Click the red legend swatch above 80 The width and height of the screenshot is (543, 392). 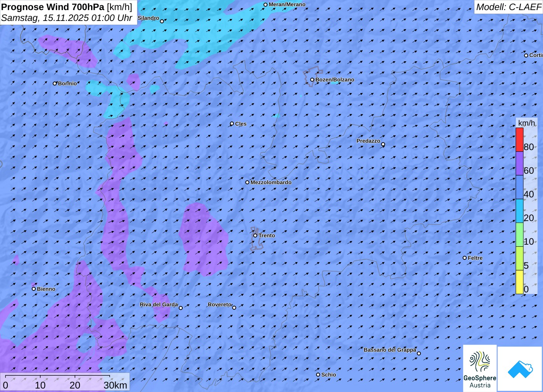(x=519, y=140)
